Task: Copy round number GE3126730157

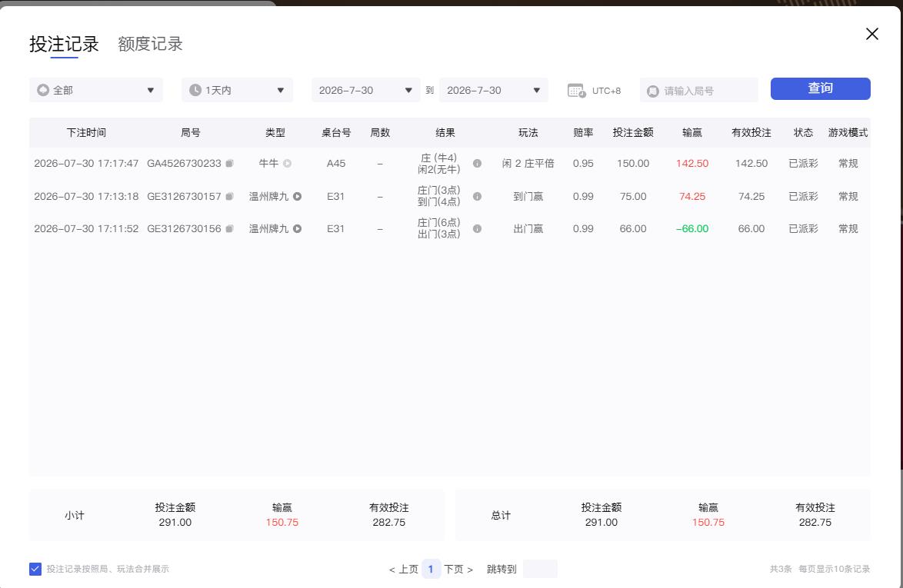Action: click(229, 196)
